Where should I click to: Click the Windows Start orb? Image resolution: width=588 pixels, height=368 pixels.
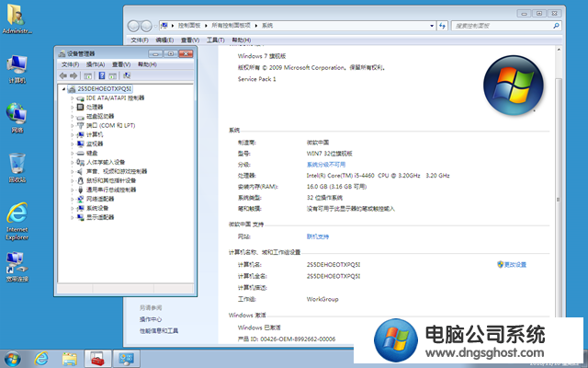pos(12,359)
